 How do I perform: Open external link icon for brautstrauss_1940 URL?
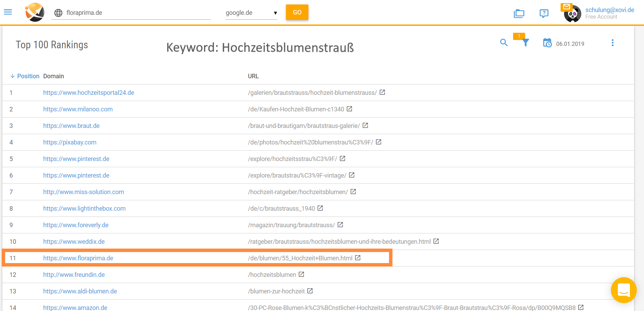pyautogui.click(x=320, y=208)
